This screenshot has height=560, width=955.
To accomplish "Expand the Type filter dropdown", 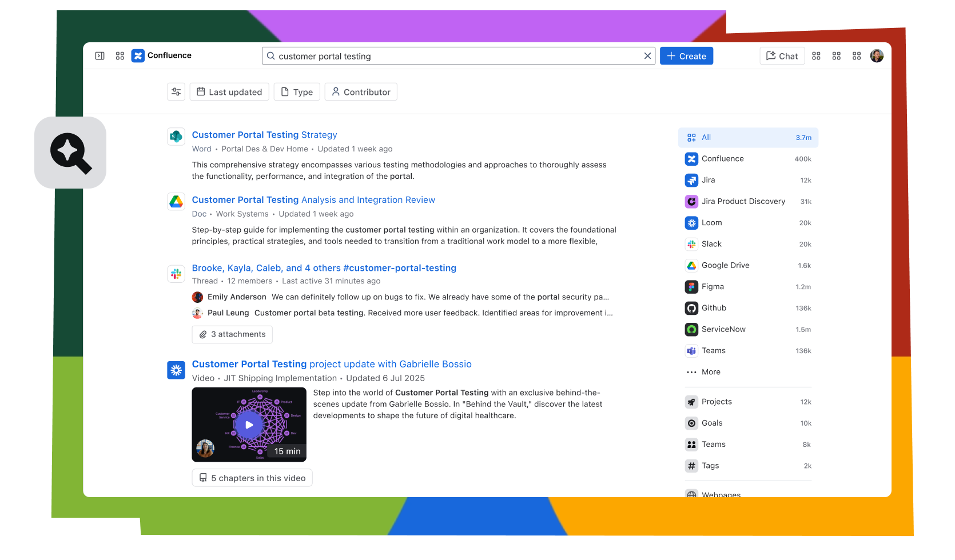I will click(x=297, y=92).
